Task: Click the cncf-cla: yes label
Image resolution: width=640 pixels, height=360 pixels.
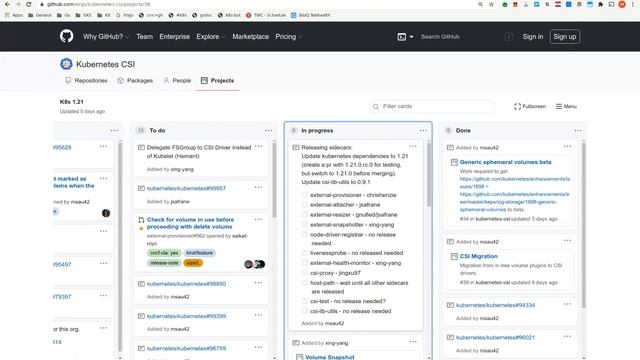Action: [x=164, y=253]
